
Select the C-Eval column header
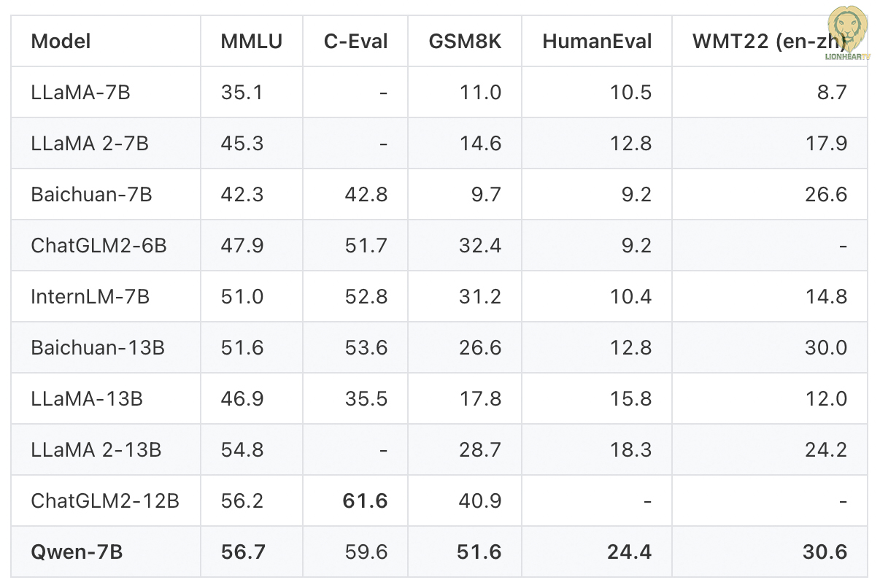coord(355,41)
